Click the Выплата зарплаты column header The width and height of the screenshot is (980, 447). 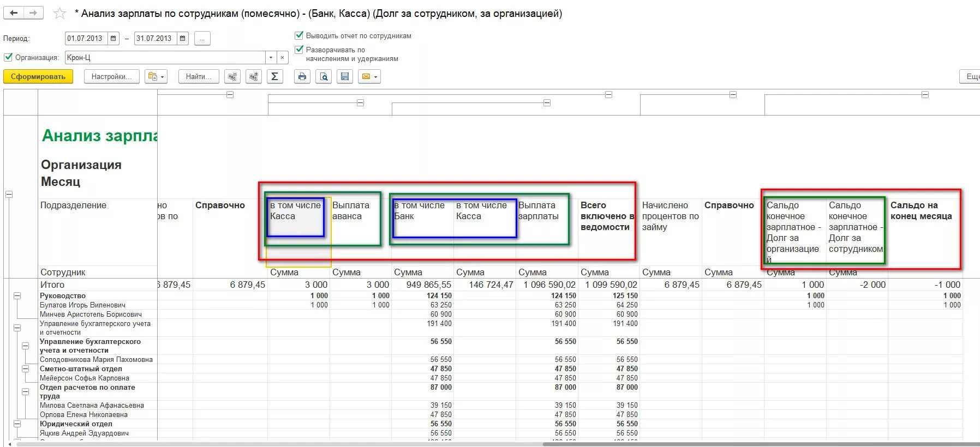coord(547,232)
